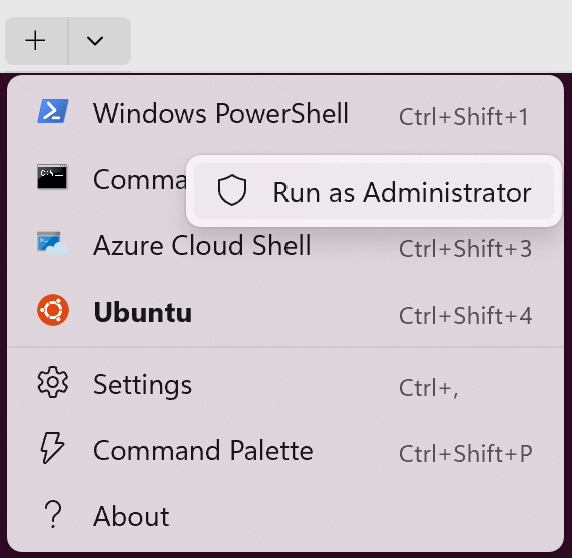This screenshot has width=572, height=558.
Task: Open Azure Cloud Shell profile
Action: [286, 244]
